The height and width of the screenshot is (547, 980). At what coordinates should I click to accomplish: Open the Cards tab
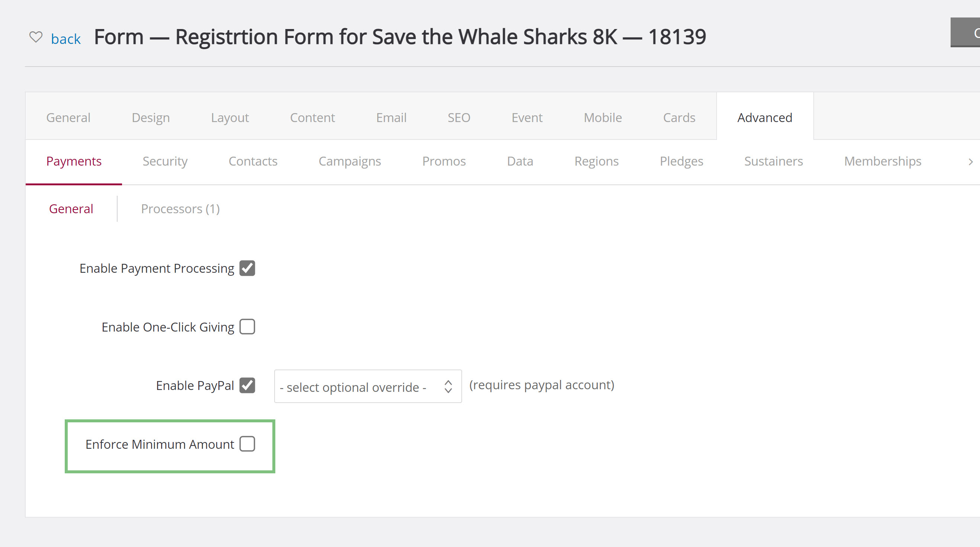coord(679,118)
